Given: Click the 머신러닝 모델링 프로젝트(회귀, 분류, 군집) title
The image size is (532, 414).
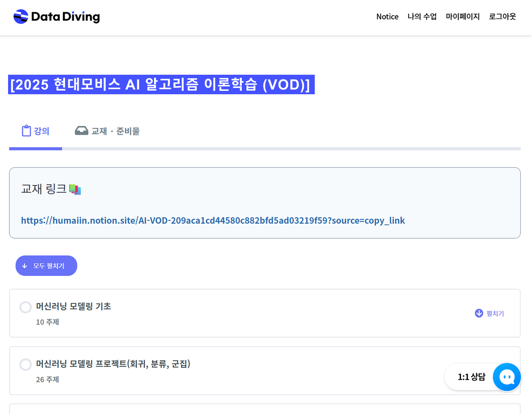Looking at the screenshot, I should [113, 364].
